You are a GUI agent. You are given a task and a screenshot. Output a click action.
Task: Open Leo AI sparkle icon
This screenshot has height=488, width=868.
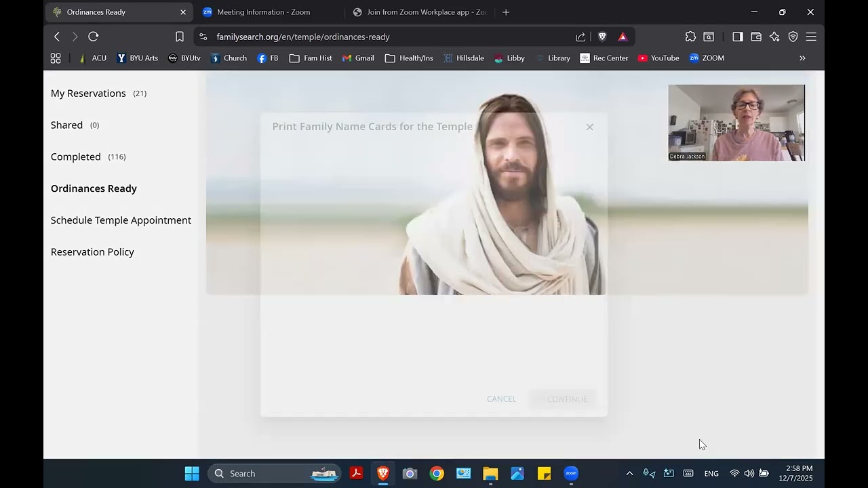(774, 37)
